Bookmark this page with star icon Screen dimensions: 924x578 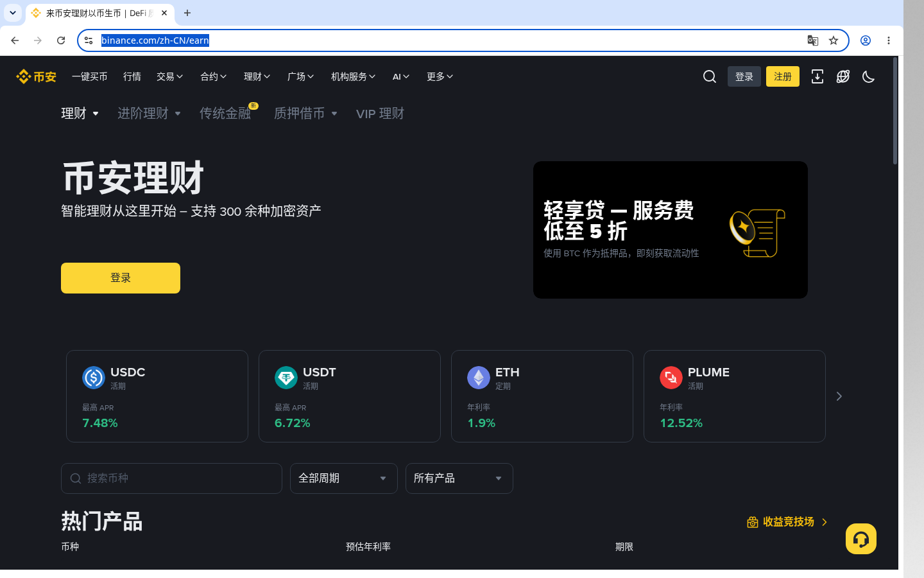[x=834, y=40]
